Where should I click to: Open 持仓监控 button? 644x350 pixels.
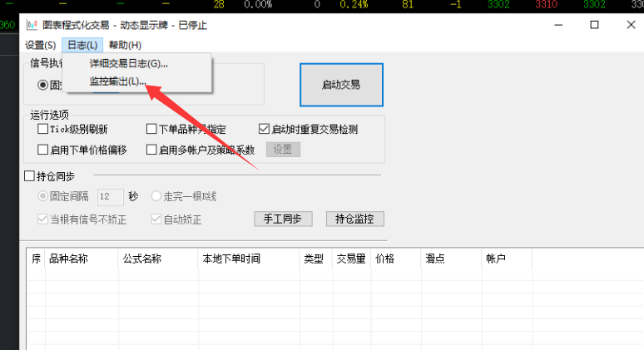click(x=354, y=219)
